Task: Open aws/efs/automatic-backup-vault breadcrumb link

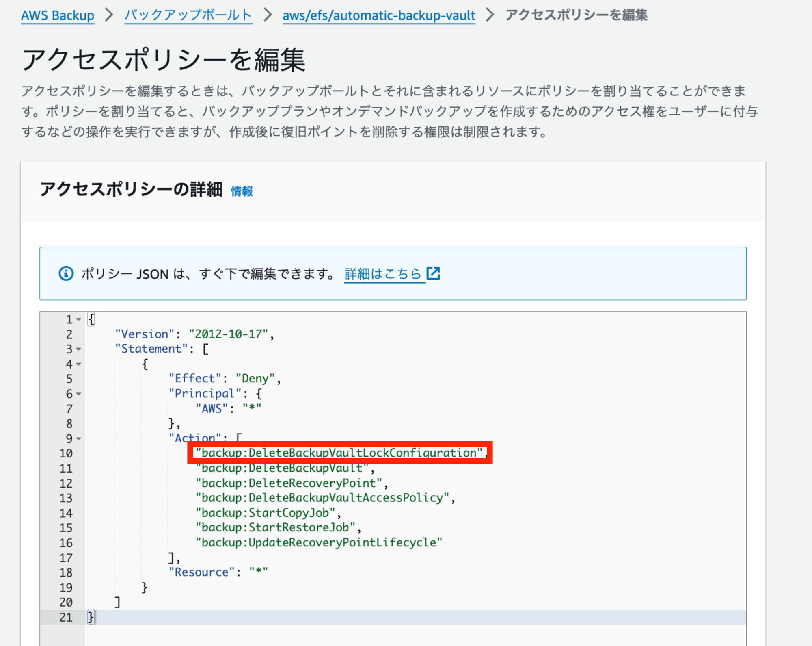Action: [x=379, y=15]
